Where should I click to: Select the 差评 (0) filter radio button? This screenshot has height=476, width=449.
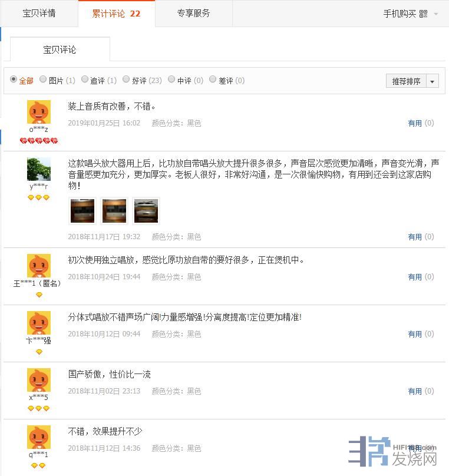[x=213, y=79]
